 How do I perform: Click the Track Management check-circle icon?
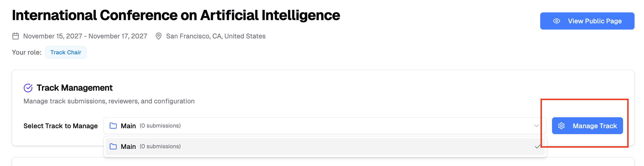[28, 88]
